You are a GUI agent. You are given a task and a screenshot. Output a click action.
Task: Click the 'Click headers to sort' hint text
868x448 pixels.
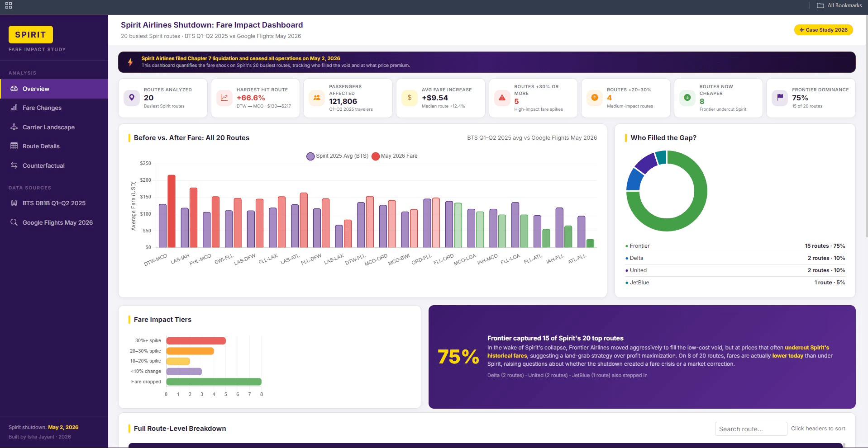pos(818,429)
